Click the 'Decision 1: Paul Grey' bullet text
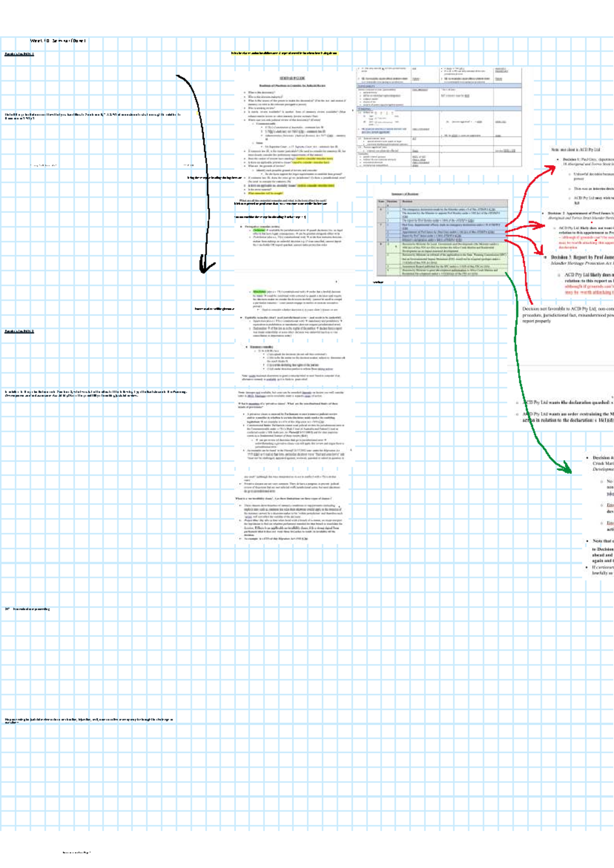The height and width of the screenshot is (868, 614). pyautogui.click(x=588, y=160)
